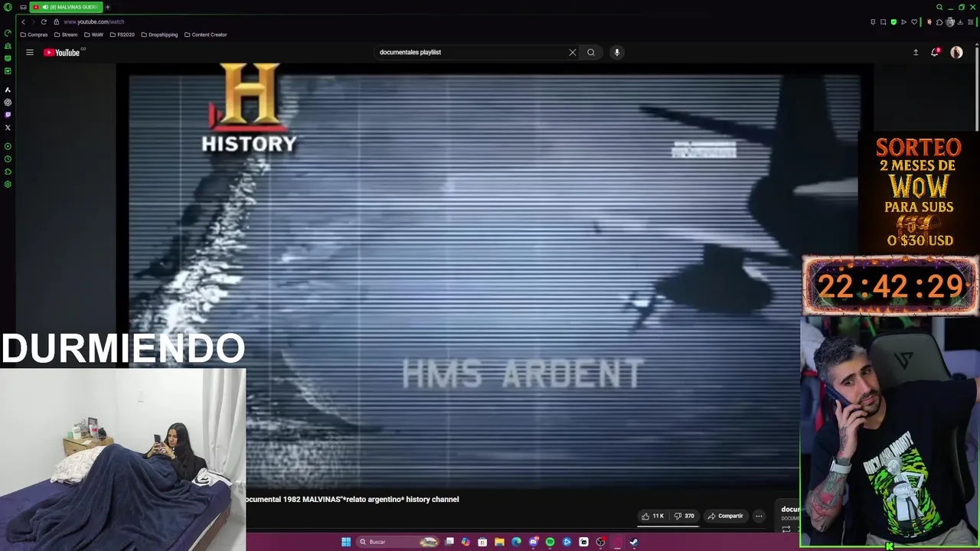Share the video via Compartir button
Screen dimensions: 980x551
(725, 516)
